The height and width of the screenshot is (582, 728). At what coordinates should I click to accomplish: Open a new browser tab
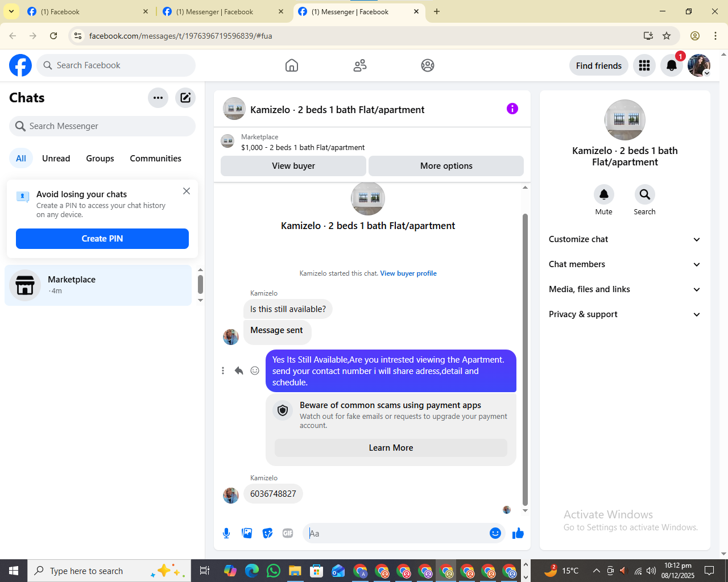pos(437,11)
